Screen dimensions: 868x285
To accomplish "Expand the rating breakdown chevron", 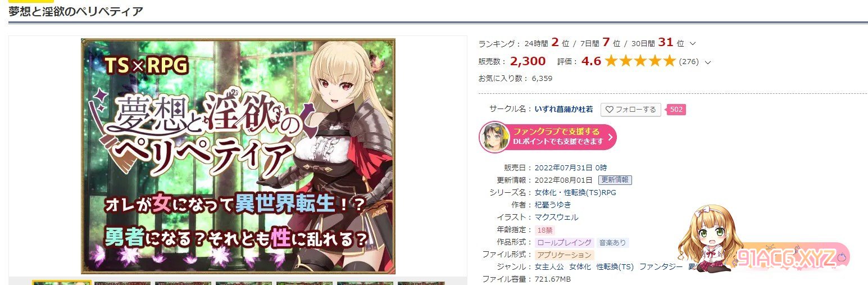I will click(707, 62).
